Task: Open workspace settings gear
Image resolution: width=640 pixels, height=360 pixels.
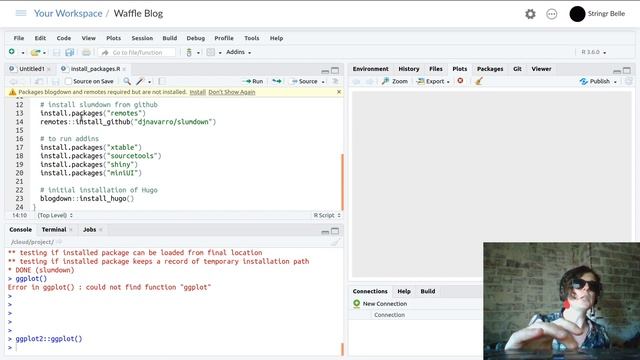Action: point(530,14)
